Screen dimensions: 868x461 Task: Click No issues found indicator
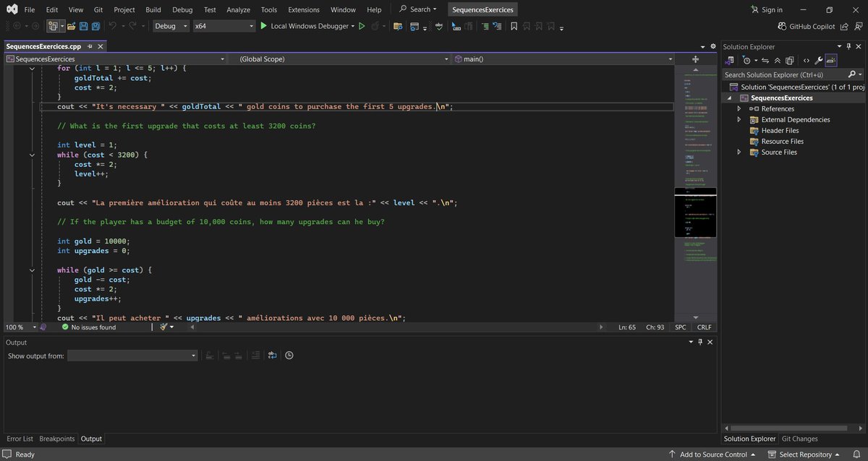[88, 327]
